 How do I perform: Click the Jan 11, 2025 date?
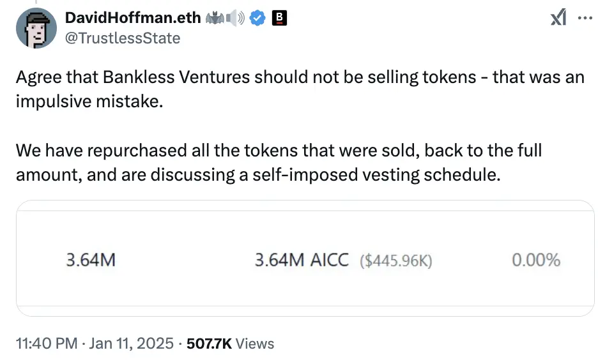tap(131, 344)
